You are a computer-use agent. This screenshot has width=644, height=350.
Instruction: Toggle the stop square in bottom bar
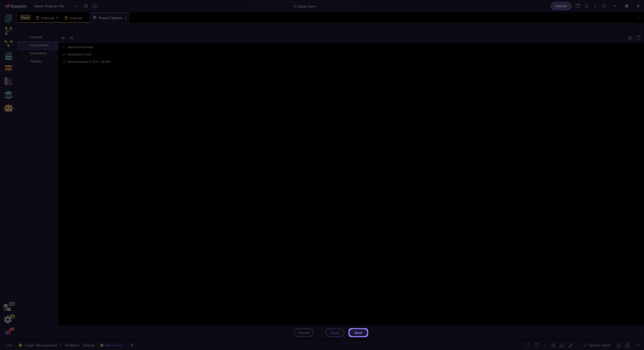[528, 345]
